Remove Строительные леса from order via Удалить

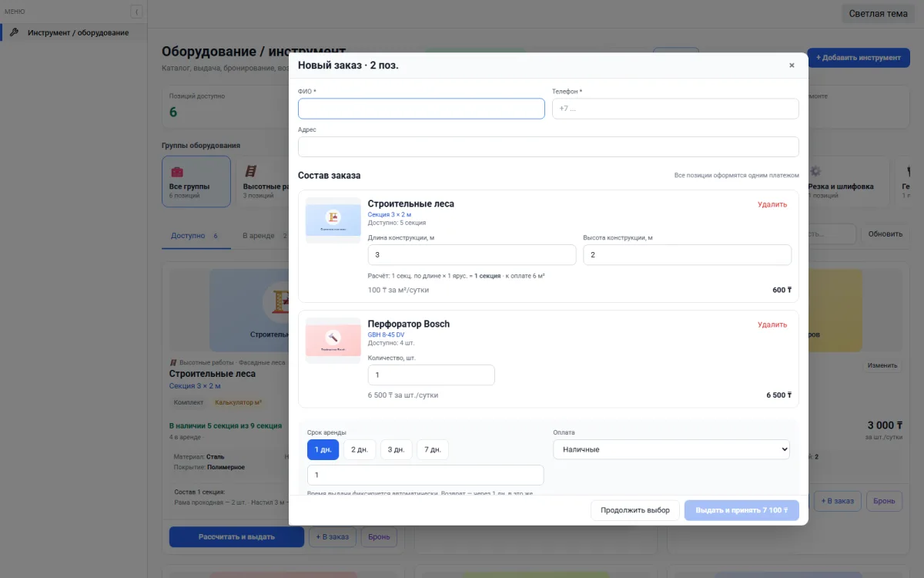772,204
